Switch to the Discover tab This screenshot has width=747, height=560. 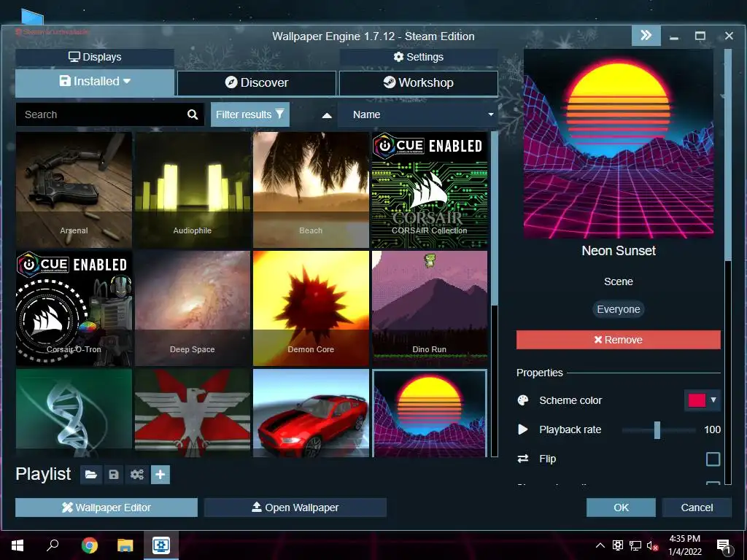(x=257, y=82)
